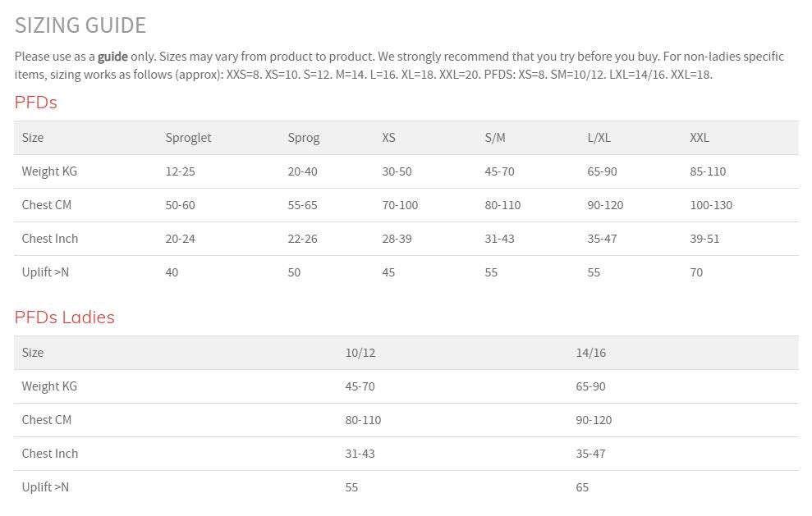
Task: Click the Sproglet weight value 12-25
Action: (x=181, y=171)
